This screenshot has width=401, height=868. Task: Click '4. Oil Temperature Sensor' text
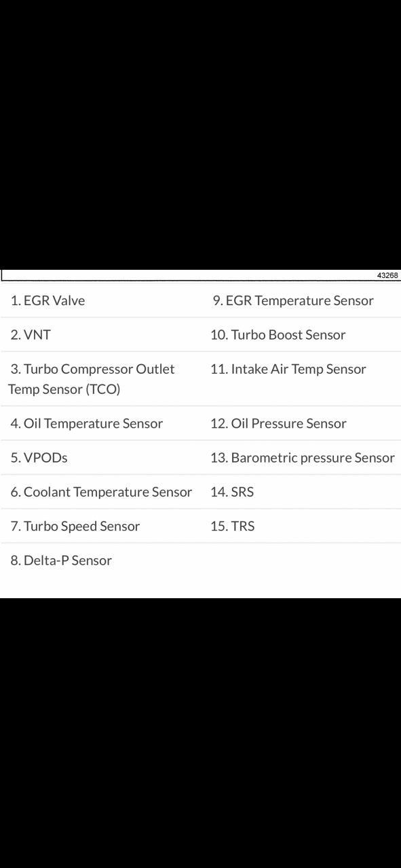pos(87,424)
